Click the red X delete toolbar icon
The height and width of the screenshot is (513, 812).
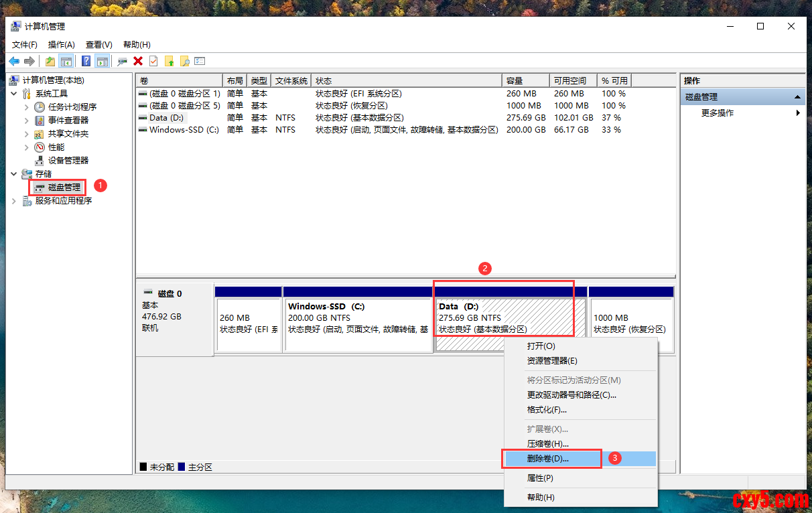(x=138, y=62)
